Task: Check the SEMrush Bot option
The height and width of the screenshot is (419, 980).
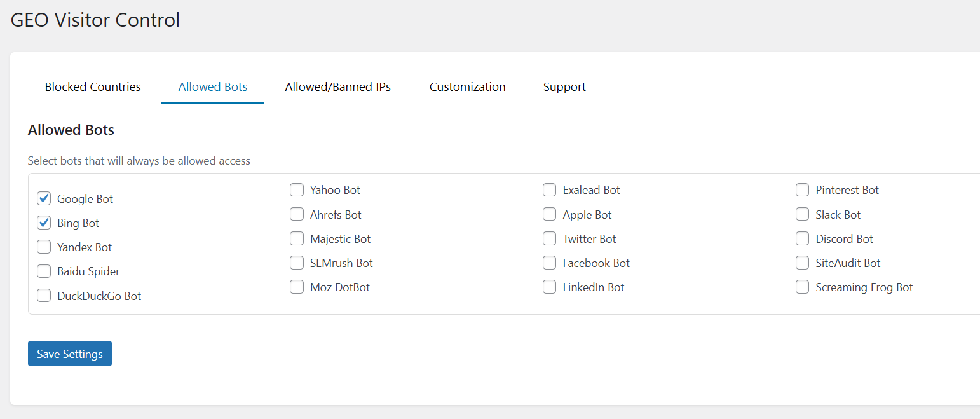Action: [297, 263]
